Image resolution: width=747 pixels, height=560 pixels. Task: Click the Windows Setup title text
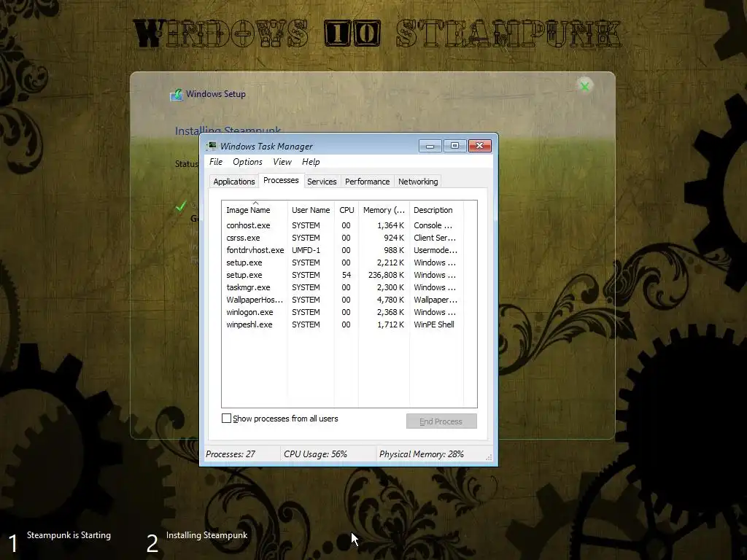(x=216, y=94)
